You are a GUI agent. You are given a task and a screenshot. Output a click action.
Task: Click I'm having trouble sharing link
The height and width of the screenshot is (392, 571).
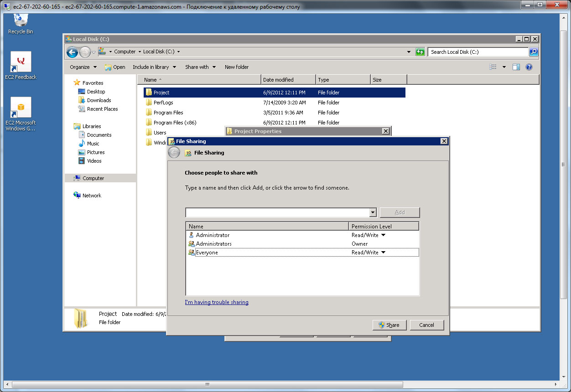tap(217, 302)
